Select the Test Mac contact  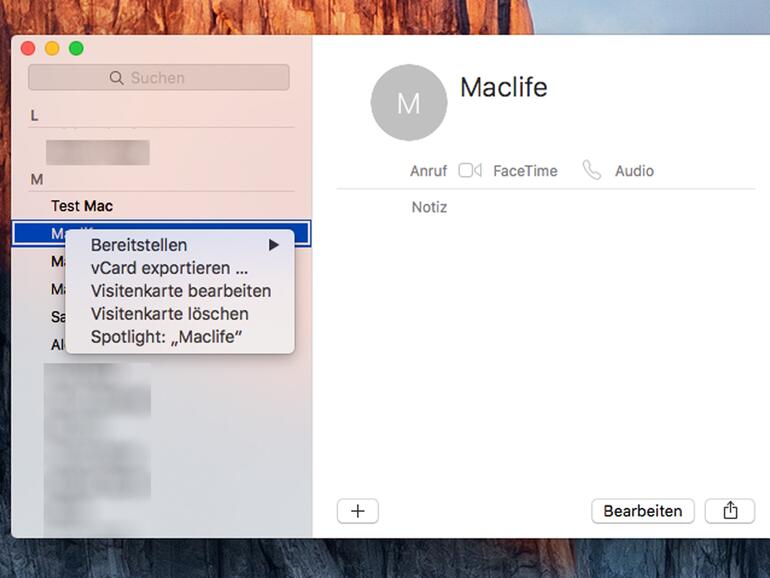coord(82,206)
